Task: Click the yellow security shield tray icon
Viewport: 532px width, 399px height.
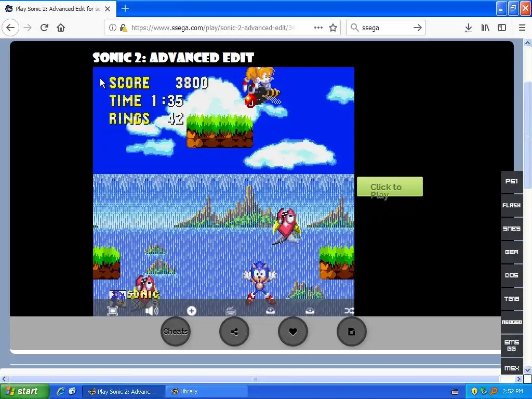Action: [x=474, y=392]
